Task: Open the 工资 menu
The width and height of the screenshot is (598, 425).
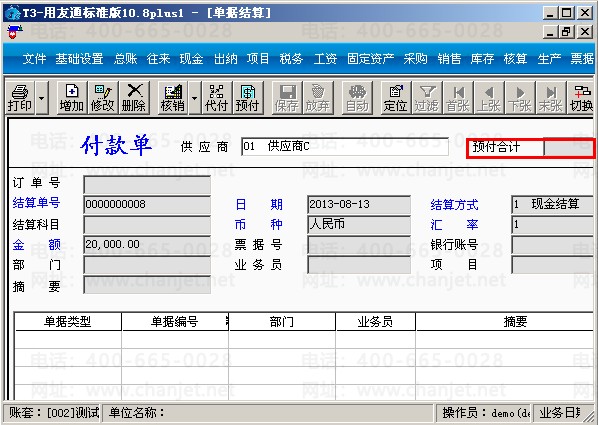Action: click(x=325, y=59)
